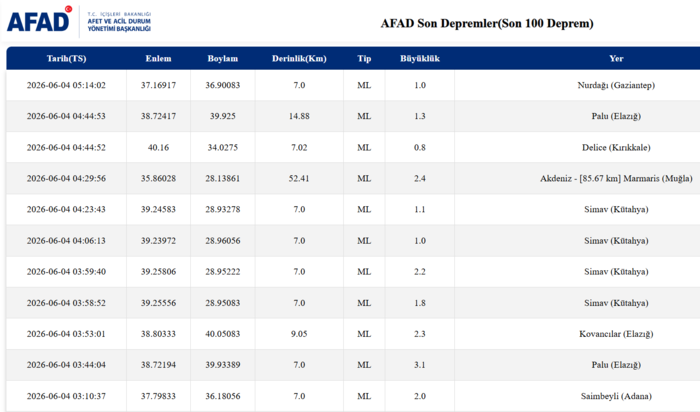The width and height of the screenshot is (700, 412).
Task: Click magnitude value 3.1
Action: pos(420,365)
